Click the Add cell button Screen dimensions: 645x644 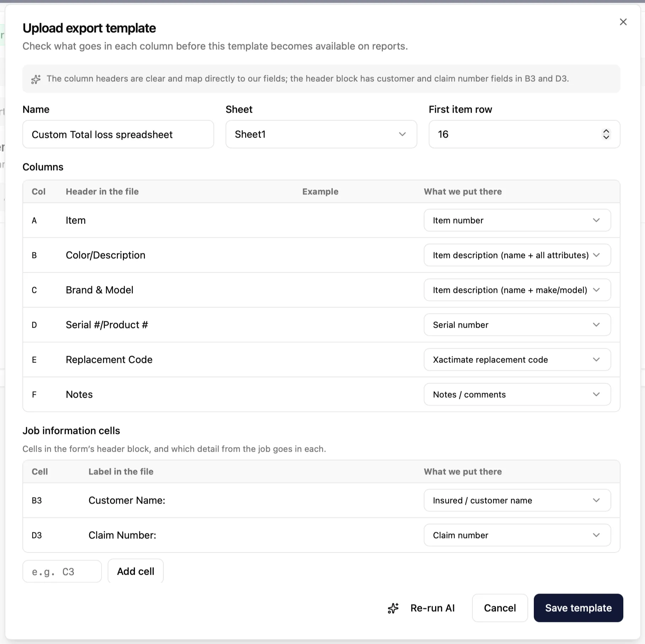pyautogui.click(x=136, y=571)
